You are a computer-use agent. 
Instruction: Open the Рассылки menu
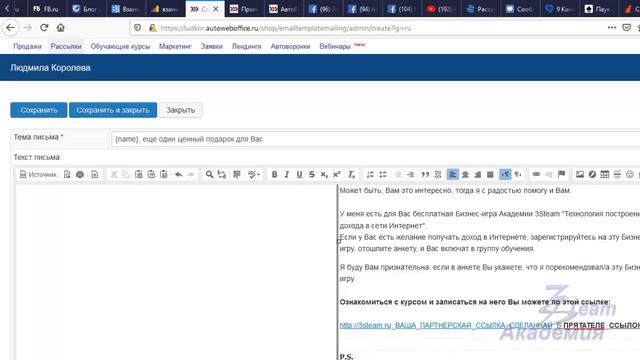(66, 47)
